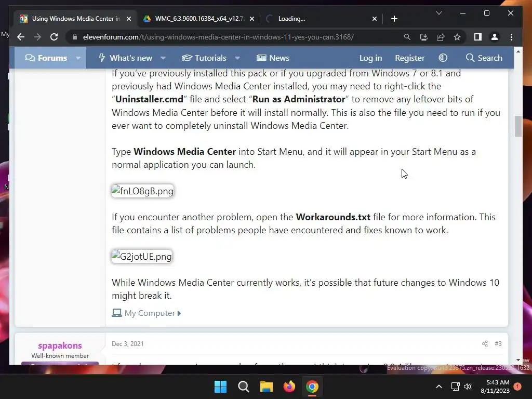Share this page via the address bar share icon
The height and width of the screenshot is (399, 532).
coord(441,37)
